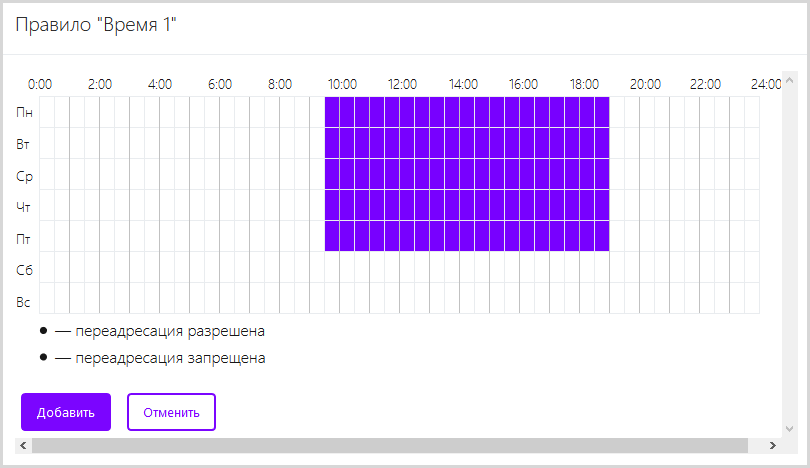Click the 22:00 time header label
810x468 pixels.
tap(705, 85)
